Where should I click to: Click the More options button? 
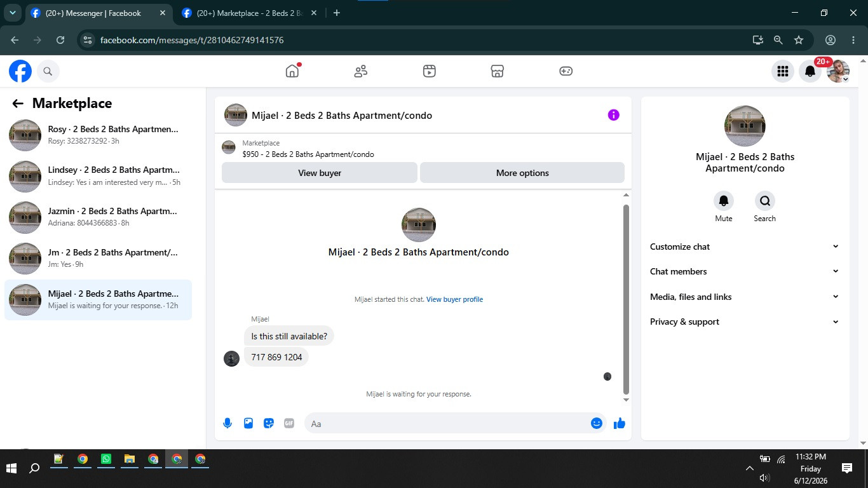pos(522,173)
